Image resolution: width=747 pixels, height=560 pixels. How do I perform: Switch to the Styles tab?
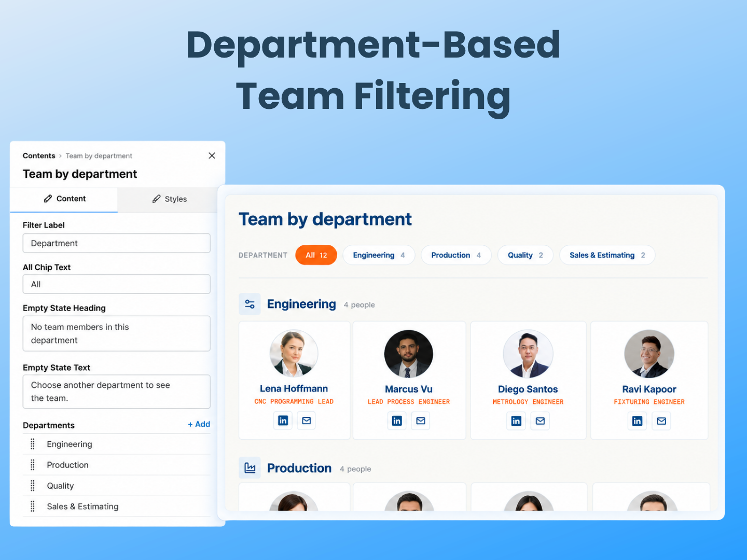pyautogui.click(x=170, y=199)
